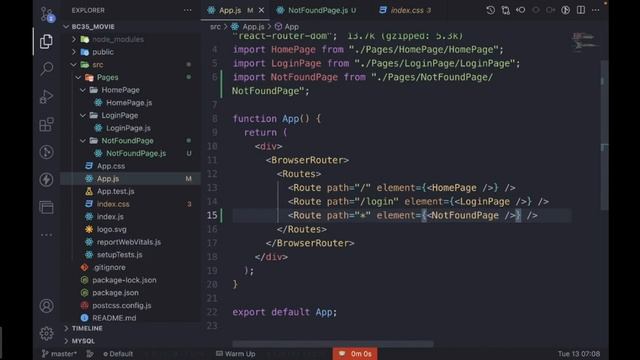
Task: Split the editor right
Action: click(580, 10)
